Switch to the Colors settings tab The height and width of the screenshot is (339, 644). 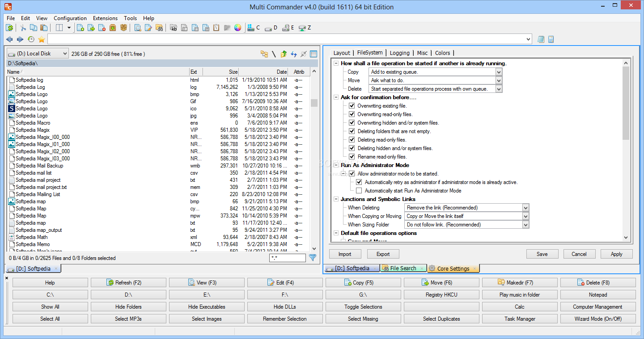(443, 53)
